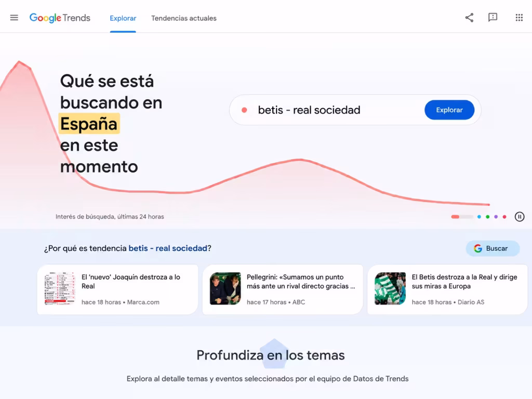Select the last red carousel dot
532x399 pixels.
(504, 217)
